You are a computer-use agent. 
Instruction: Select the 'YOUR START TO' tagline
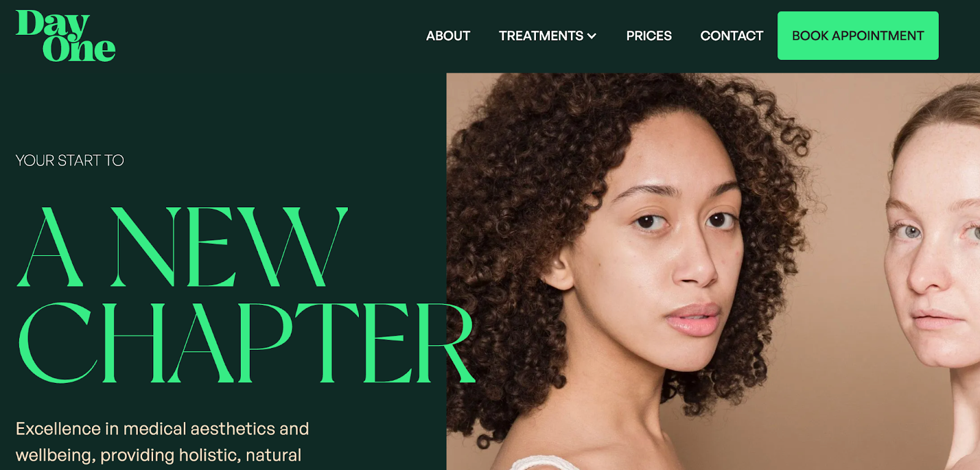(x=70, y=161)
